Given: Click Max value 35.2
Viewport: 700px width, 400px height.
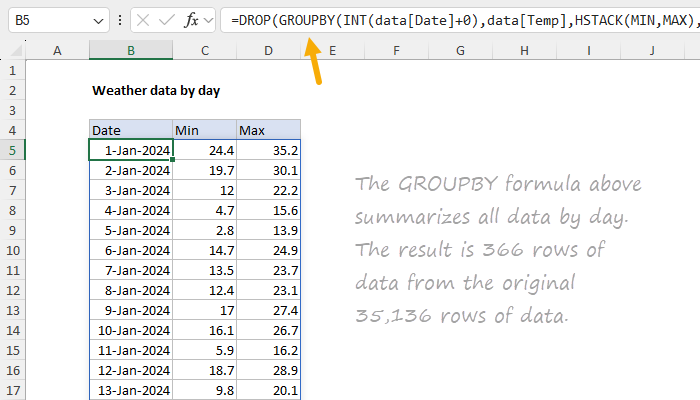Looking at the screenshot, I should [x=268, y=150].
